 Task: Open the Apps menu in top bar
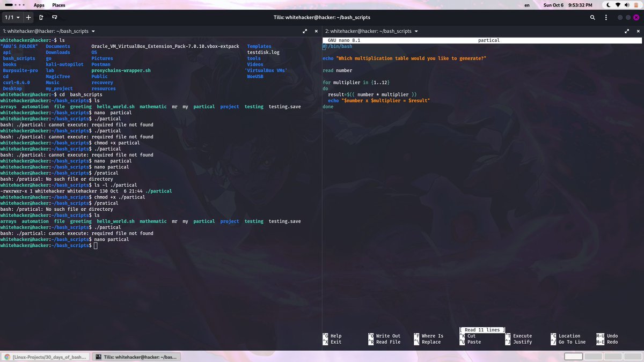tap(39, 5)
